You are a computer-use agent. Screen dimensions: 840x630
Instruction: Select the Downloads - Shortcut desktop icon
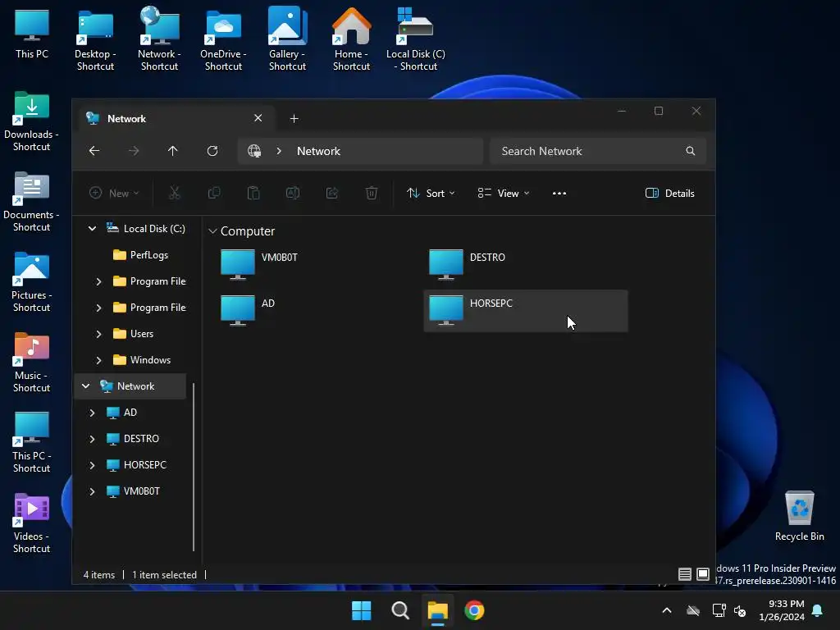pos(32,121)
